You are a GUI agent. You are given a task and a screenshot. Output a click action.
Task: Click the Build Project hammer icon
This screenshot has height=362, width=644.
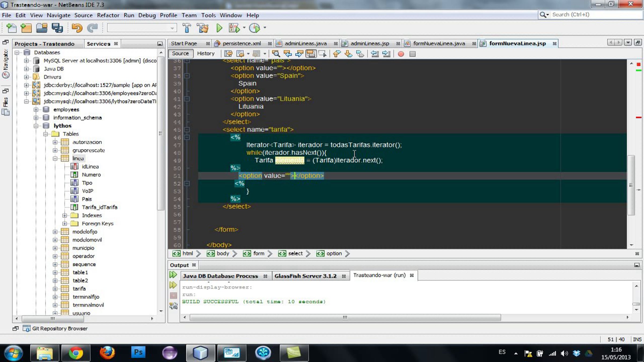(186, 28)
